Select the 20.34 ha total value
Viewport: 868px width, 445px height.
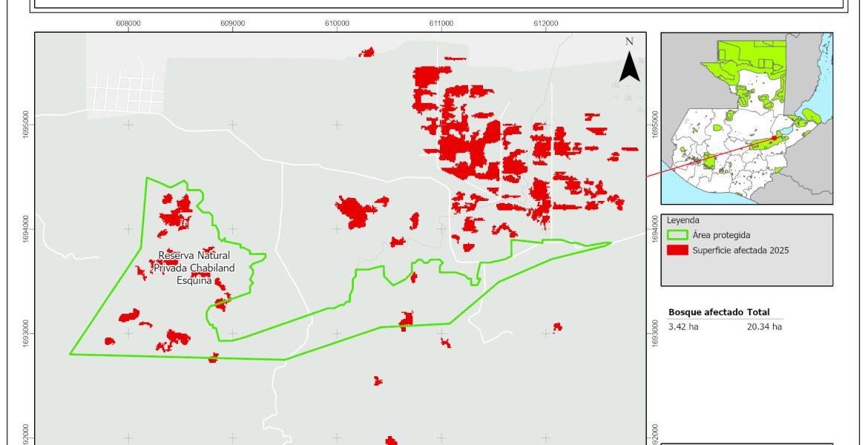764,326
